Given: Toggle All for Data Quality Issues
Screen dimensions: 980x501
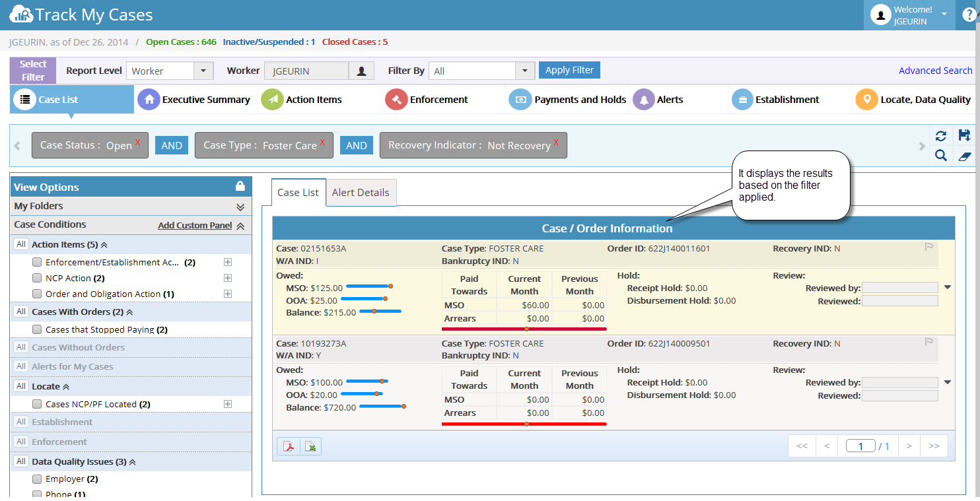Looking at the screenshot, I should click(x=21, y=461).
